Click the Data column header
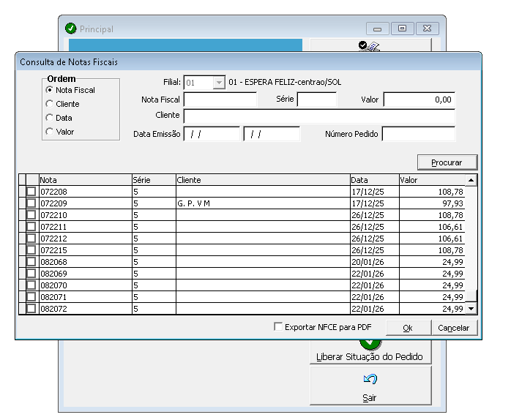 pyautogui.click(x=373, y=180)
